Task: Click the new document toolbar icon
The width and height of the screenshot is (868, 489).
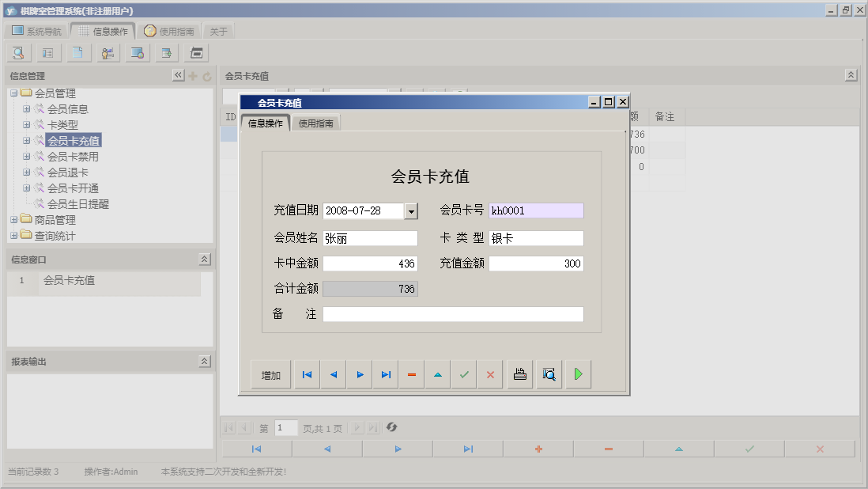Action: pos(77,52)
